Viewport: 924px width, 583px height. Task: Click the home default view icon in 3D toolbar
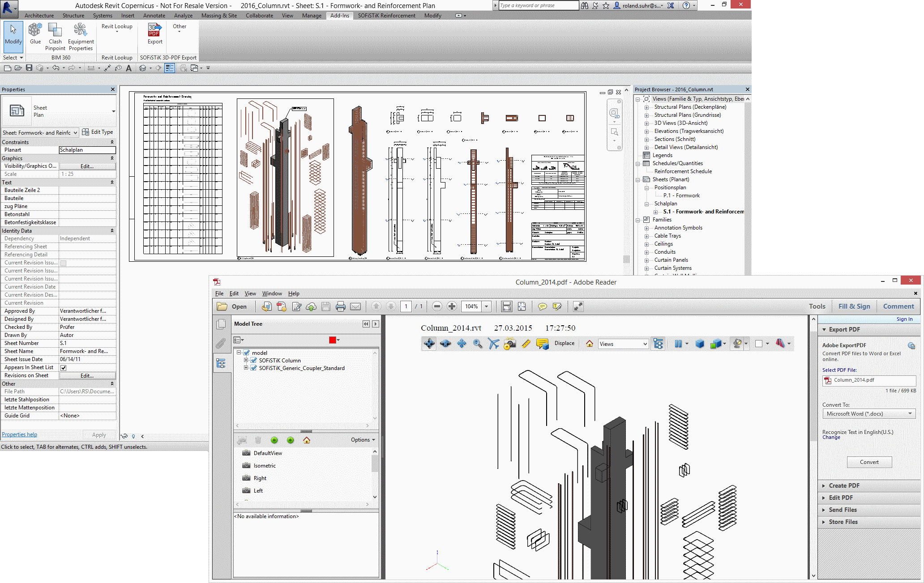coord(590,344)
